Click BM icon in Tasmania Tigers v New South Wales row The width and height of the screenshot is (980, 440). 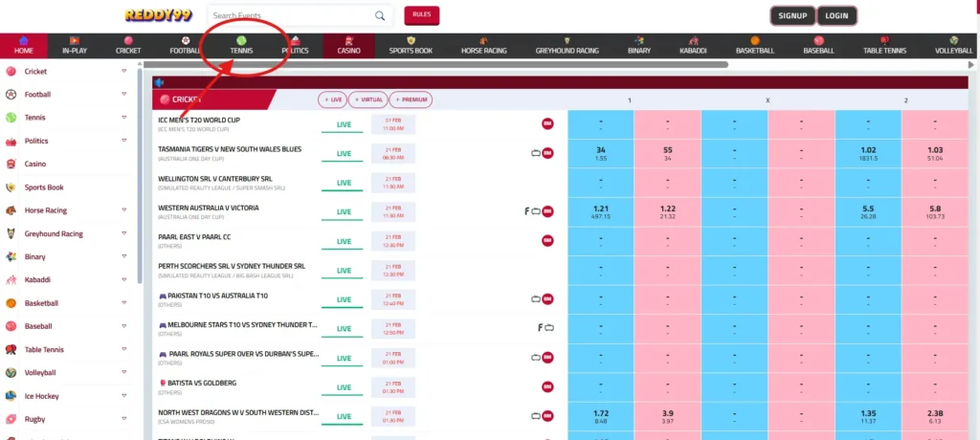(547, 153)
